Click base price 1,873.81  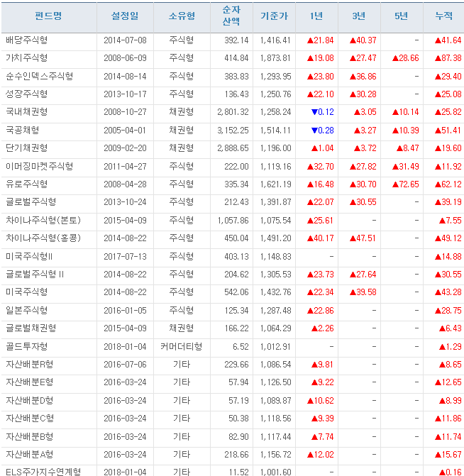(276, 58)
